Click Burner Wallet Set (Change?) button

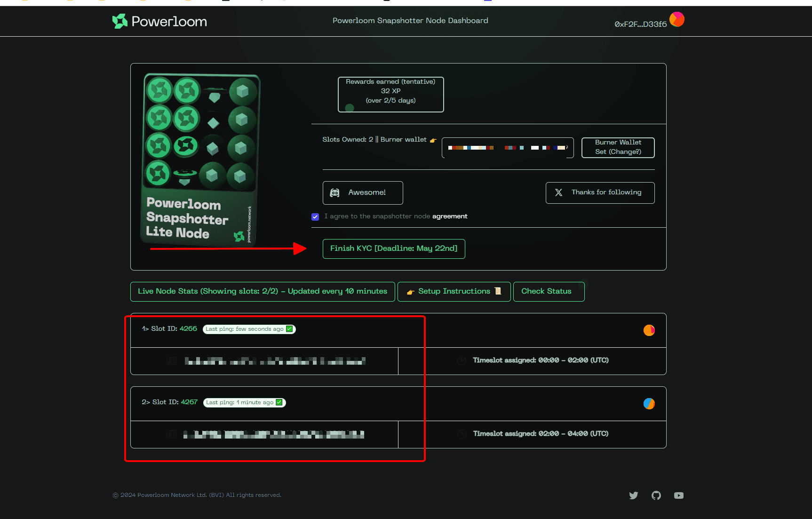(x=618, y=147)
